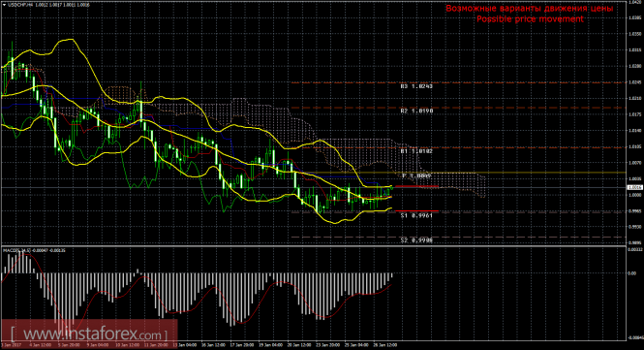Click the 17 Jan 20:00 time axis label
The height and width of the screenshot is (350, 644).
pyautogui.click(x=241, y=345)
